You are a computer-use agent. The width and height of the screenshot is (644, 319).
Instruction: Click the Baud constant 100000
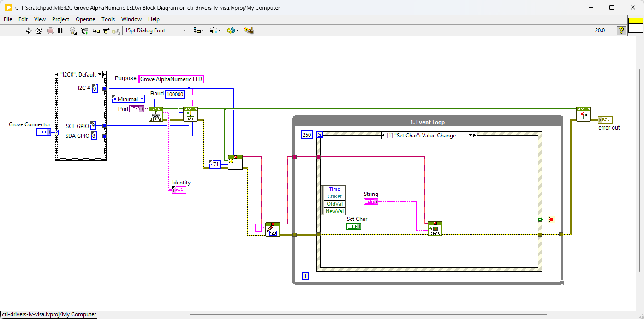tap(175, 95)
